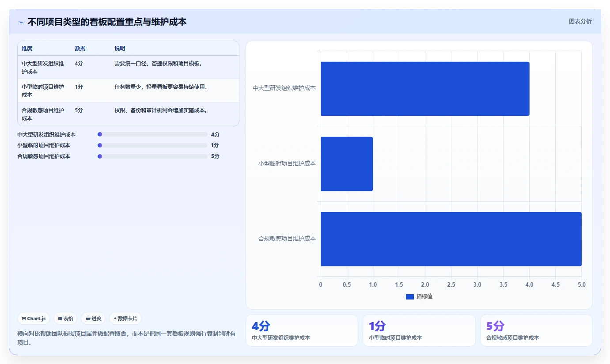Select the 数据卡片 tag chip

125,318
